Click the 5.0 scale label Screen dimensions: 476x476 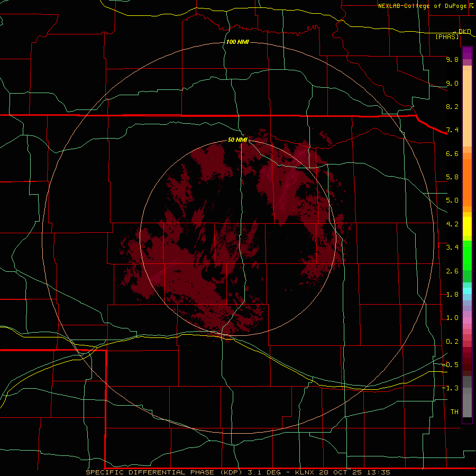tap(452, 200)
